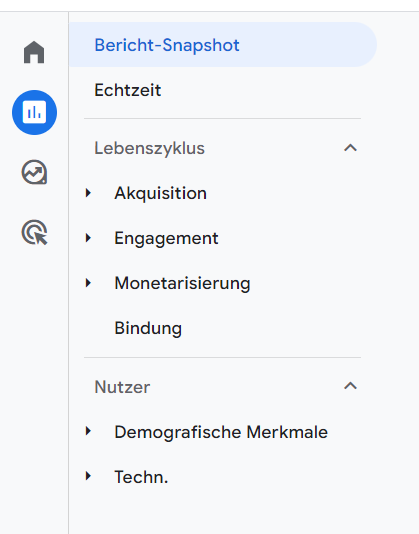Viewport: 419px width, 534px height.
Task: Collapse Lebenszyklus section using its chevron
Action: [350, 148]
